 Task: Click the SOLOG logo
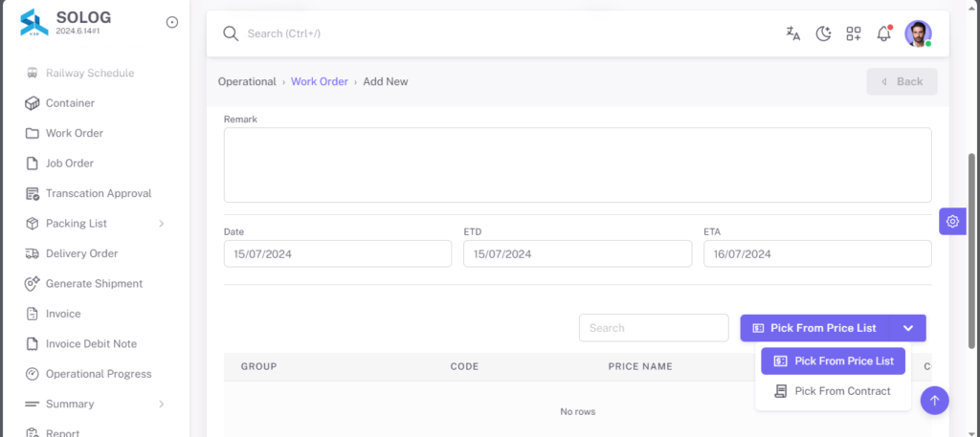pos(33,23)
